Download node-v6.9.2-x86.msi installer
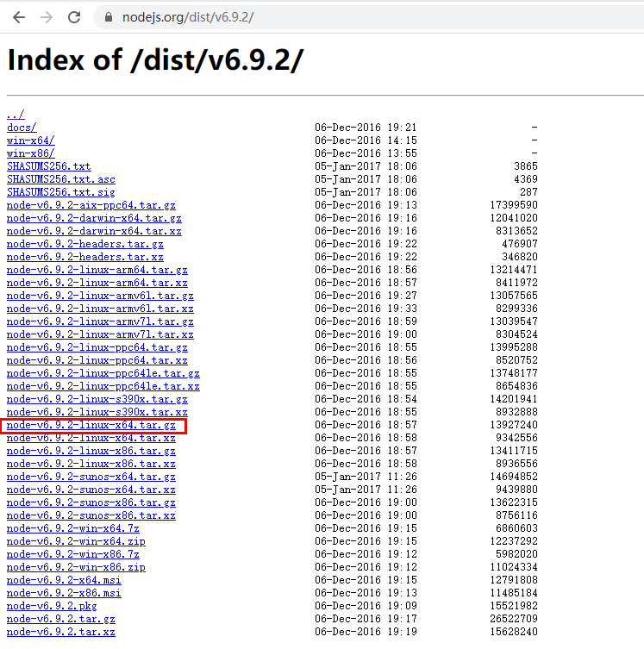This screenshot has height=649, width=644. point(64,593)
